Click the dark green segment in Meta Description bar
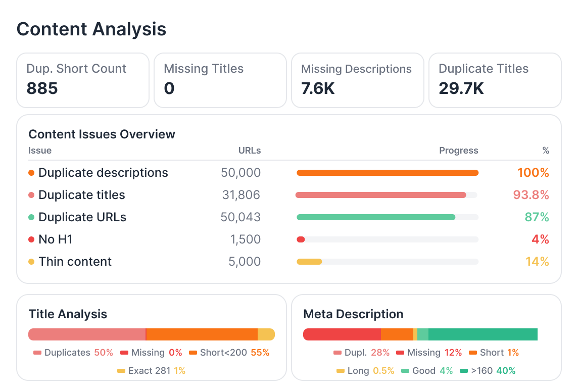This screenshot has width=578, height=392. tap(483, 334)
